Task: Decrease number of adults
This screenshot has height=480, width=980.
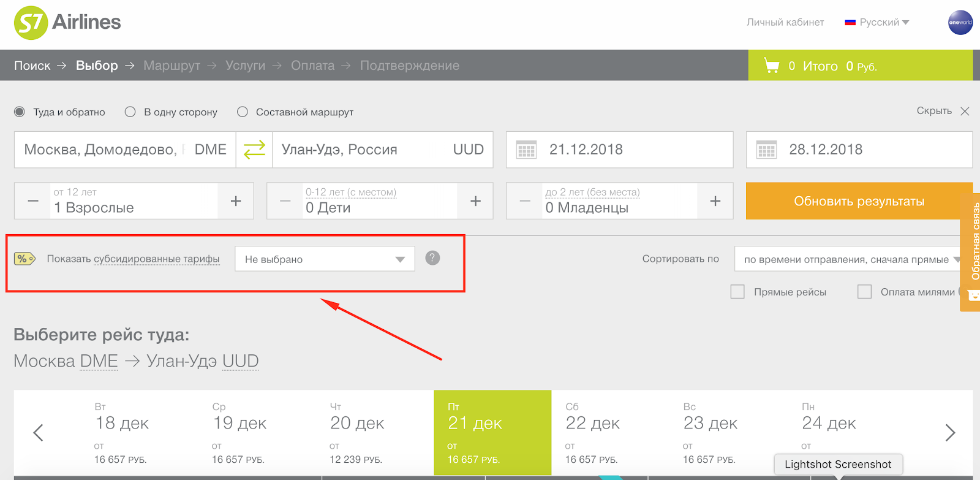Action: (33, 201)
